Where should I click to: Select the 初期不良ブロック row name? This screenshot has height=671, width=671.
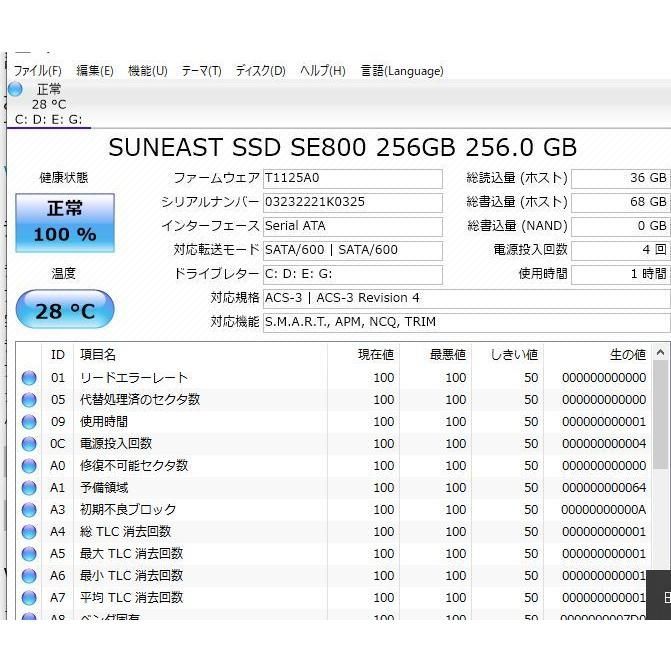click(x=128, y=510)
